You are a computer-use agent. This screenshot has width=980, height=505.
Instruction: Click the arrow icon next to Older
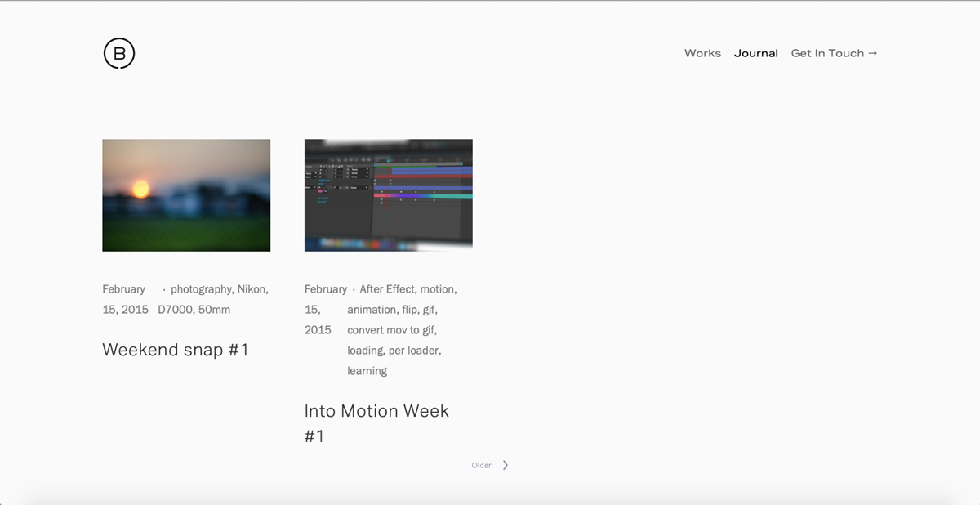click(505, 464)
